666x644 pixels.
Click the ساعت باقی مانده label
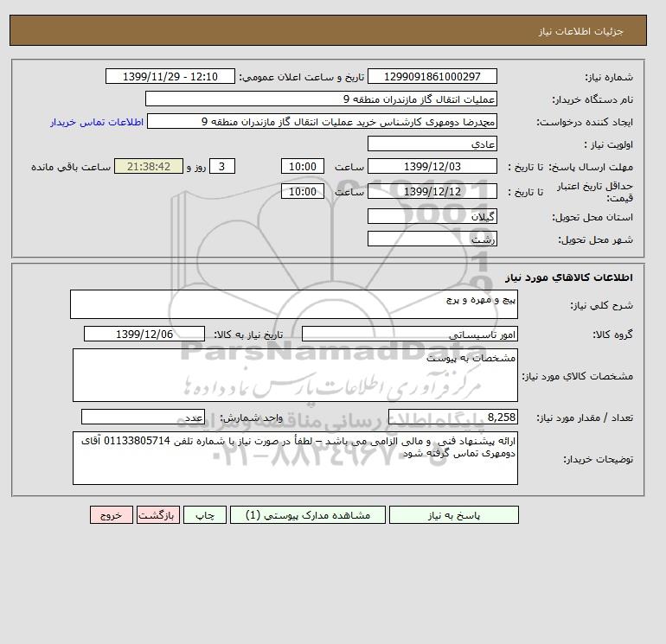pos(71,167)
